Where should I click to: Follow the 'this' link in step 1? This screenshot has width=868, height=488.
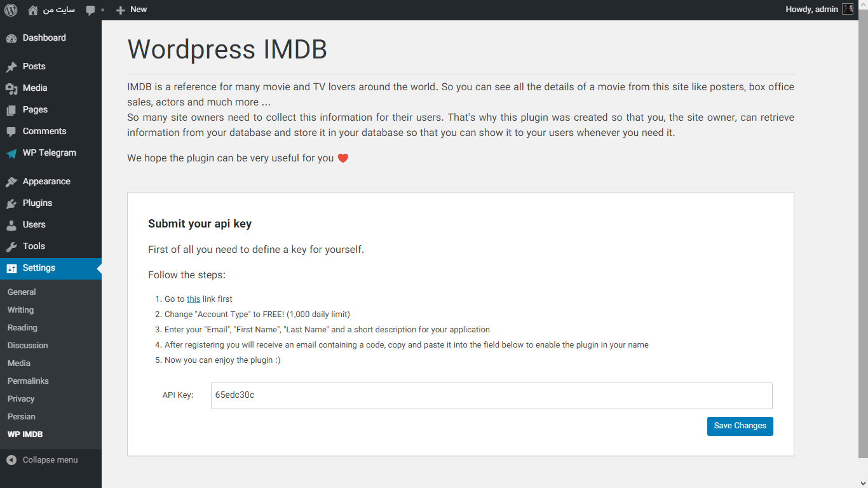[x=193, y=299]
